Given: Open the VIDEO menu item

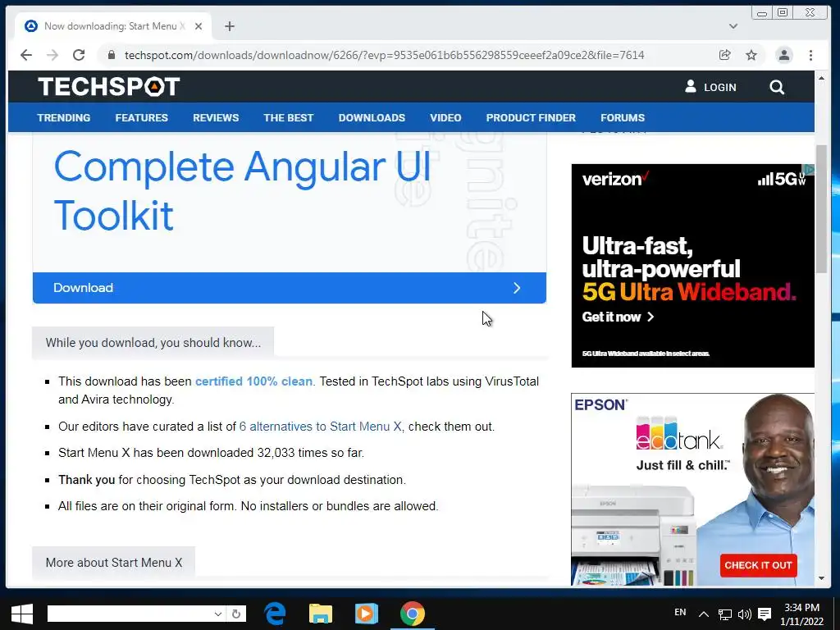Looking at the screenshot, I should pyautogui.click(x=445, y=118).
